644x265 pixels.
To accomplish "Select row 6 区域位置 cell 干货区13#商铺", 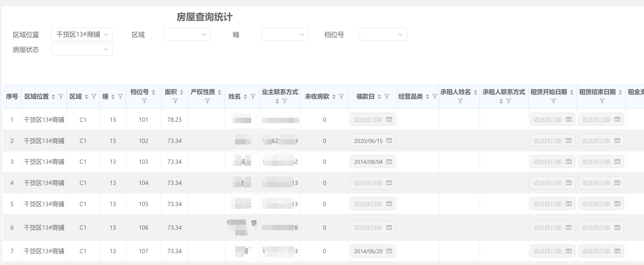I will (44, 228).
